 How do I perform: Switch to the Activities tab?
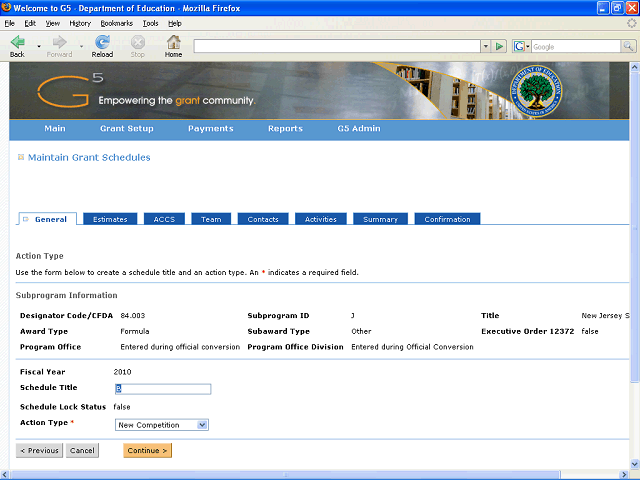click(x=321, y=219)
